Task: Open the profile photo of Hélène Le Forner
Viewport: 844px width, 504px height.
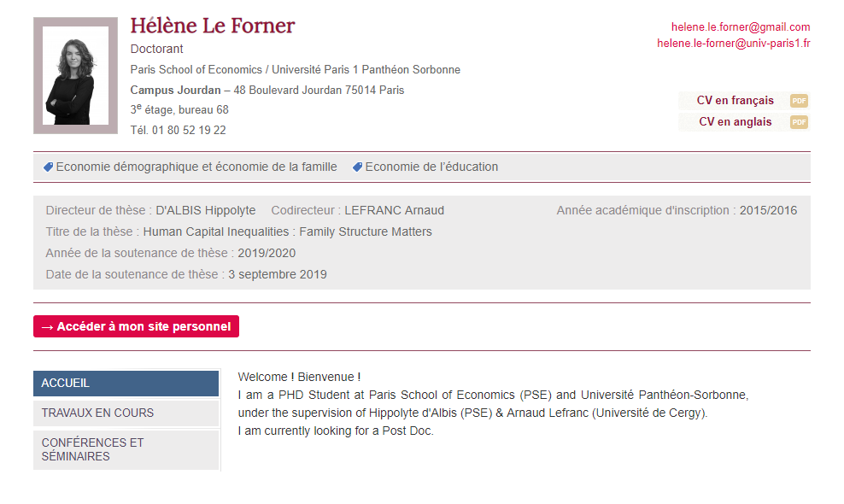Action: (75, 75)
